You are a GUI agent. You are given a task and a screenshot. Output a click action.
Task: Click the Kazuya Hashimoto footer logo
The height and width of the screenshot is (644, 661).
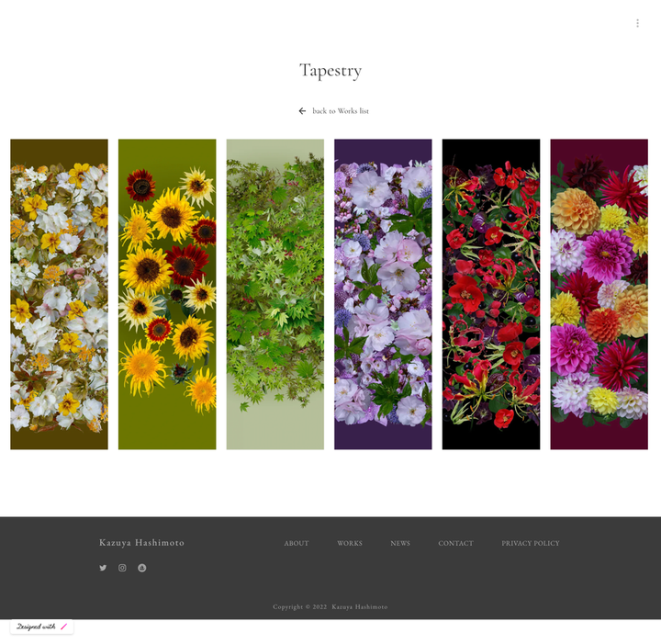141,542
